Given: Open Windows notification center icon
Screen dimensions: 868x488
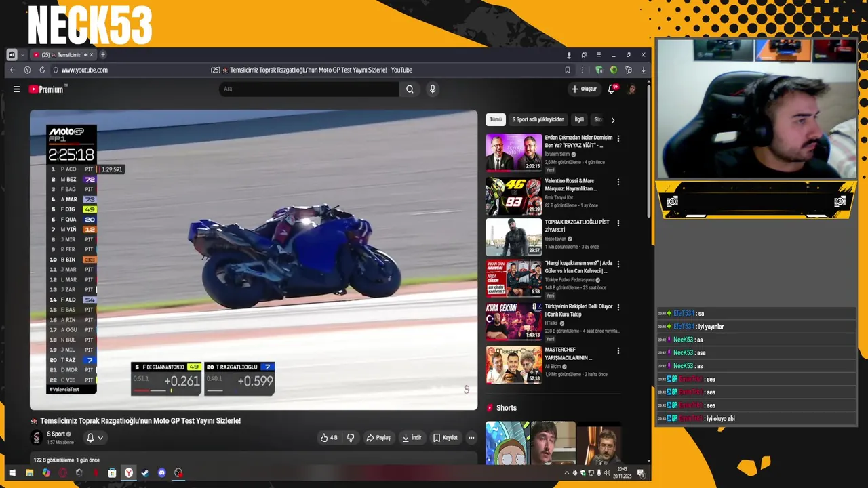Looking at the screenshot, I should pyautogui.click(x=640, y=473).
